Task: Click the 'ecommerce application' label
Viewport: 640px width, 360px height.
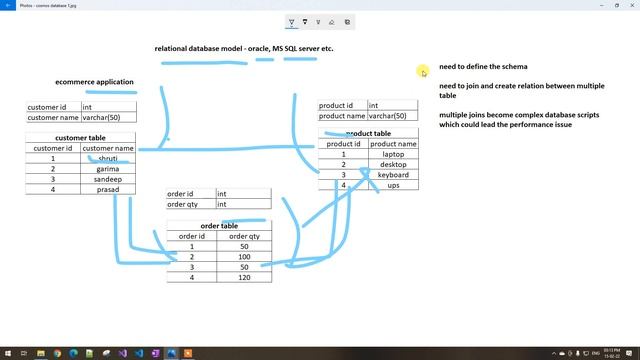Action: coord(94,82)
